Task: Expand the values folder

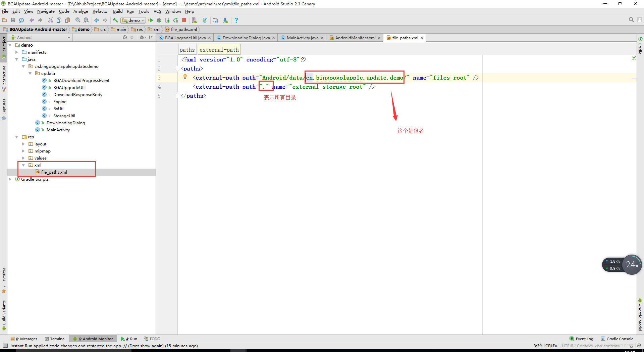Action: 23,158
